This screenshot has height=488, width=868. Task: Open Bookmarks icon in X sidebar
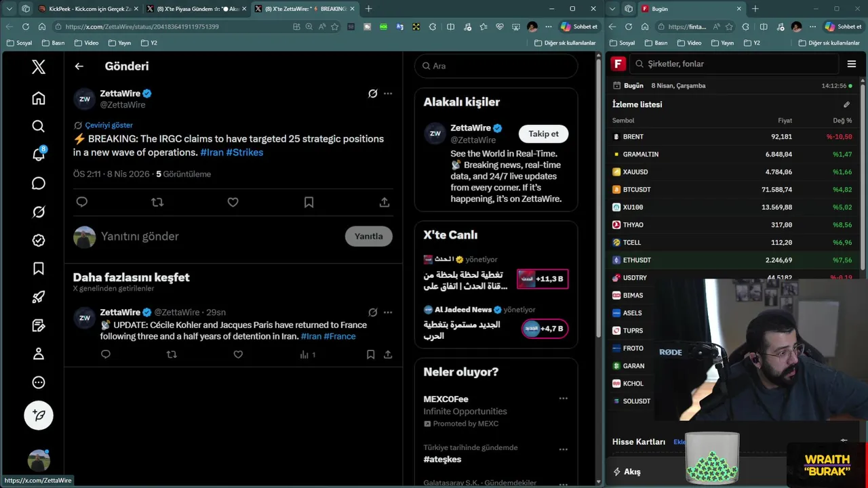pos(39,269)
